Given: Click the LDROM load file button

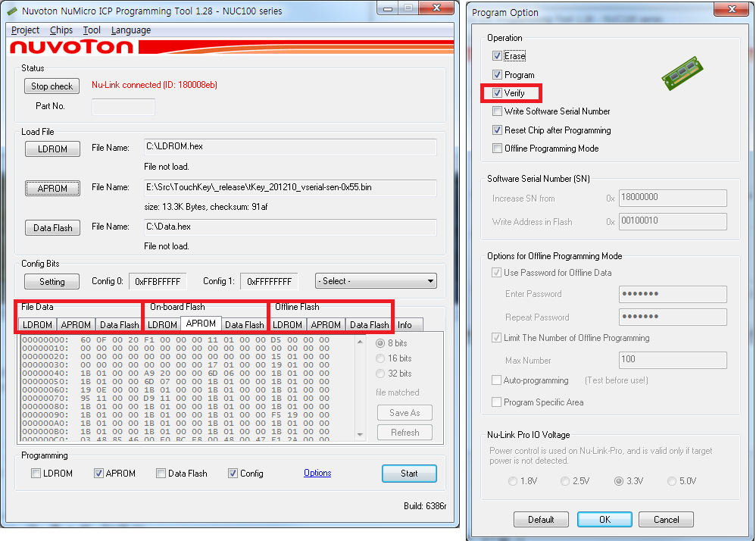Looking at the screenshot, I should tap(52, 149).
